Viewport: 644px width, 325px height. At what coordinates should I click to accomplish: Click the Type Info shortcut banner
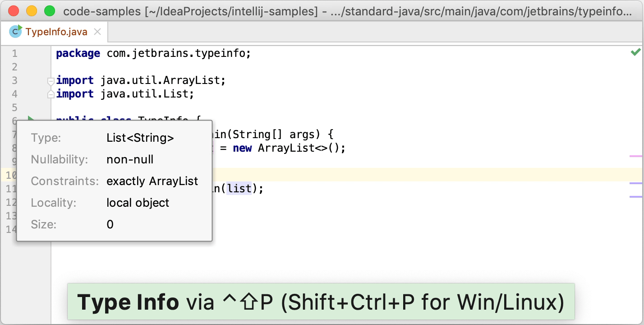coord(321,302)
